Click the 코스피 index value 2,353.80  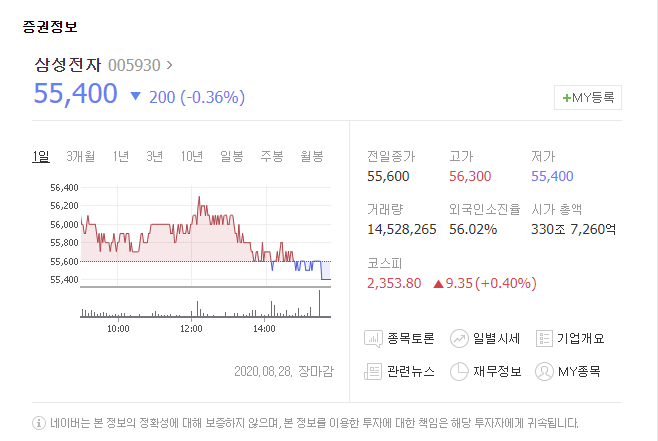point(394,283)
